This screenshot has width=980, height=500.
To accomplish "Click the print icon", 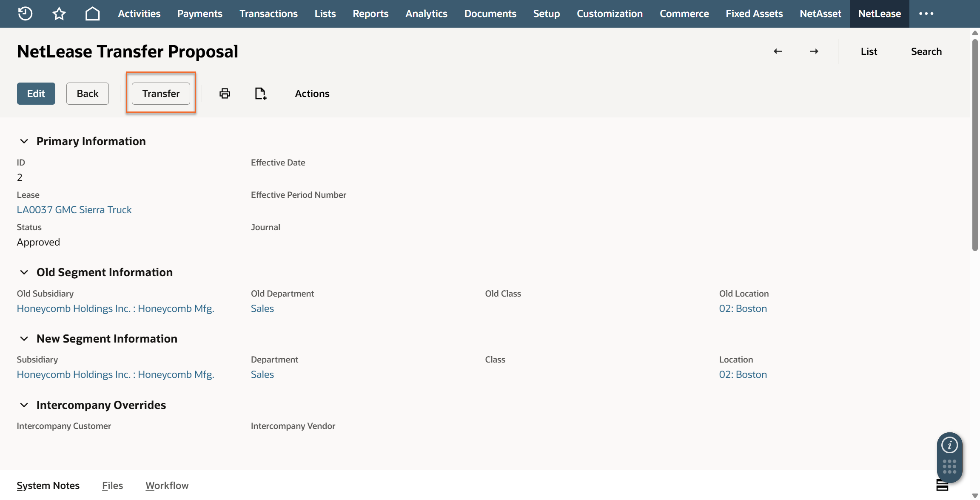I will 225,94.
